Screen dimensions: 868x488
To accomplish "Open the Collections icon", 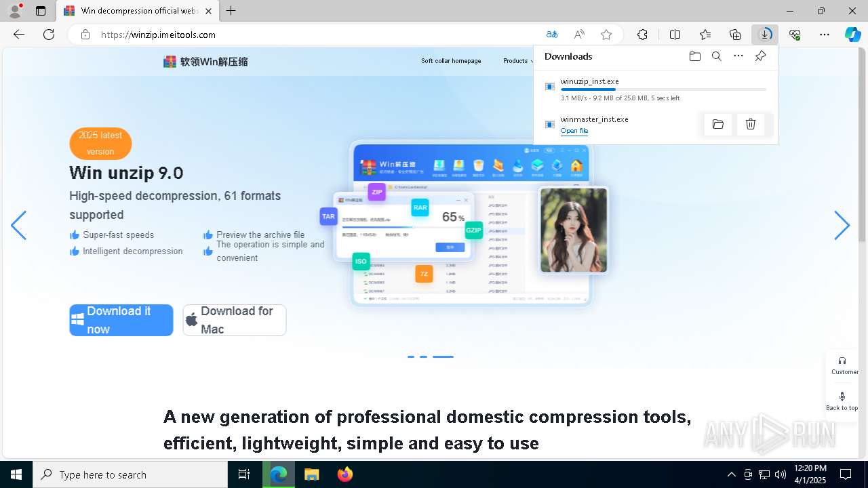I will pos(735,35).
